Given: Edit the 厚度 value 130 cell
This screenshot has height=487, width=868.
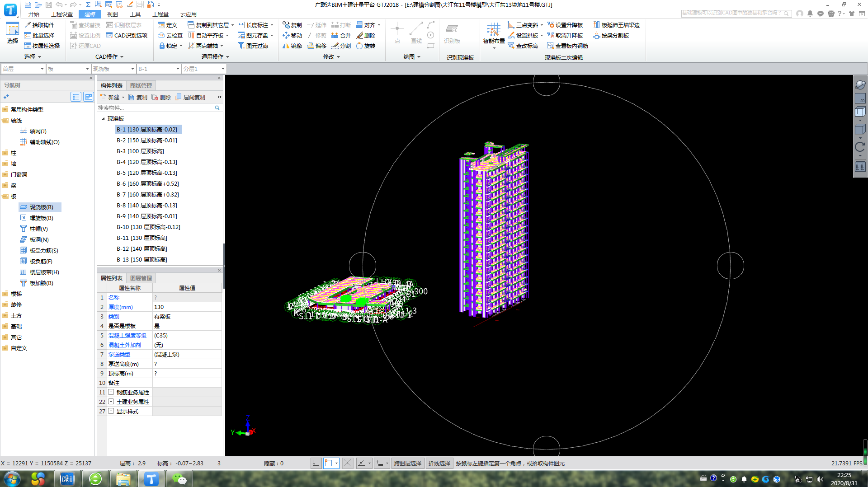Looking at the screenshot, I should pos(187,307).
